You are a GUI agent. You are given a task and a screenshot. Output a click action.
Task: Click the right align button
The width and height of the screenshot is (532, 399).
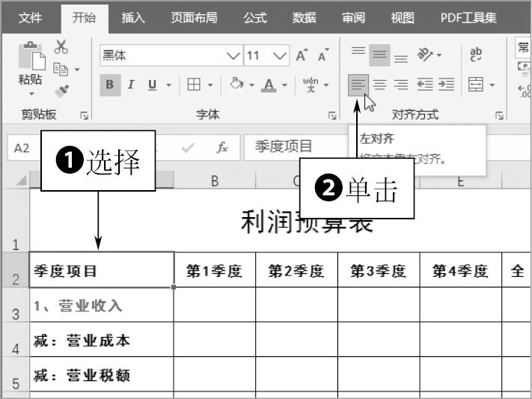401,85
